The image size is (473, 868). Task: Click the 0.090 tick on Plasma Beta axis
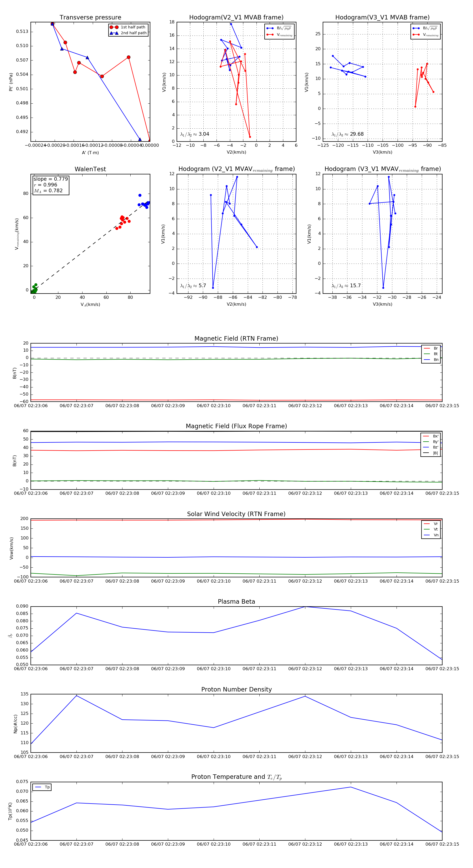pyautogui.click(x=22, y=606)
